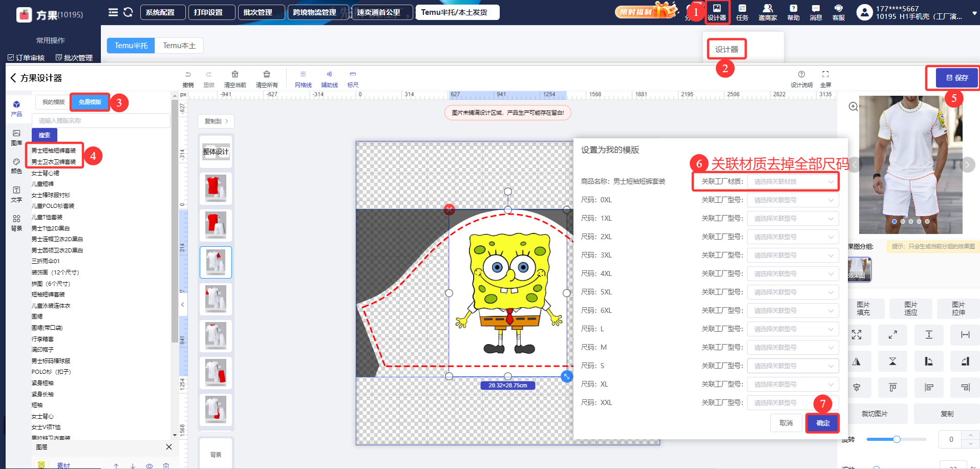Viewport: 980px width, 469px height.
Task: Click the 撤销 undo icon
Action: point(188,79)
